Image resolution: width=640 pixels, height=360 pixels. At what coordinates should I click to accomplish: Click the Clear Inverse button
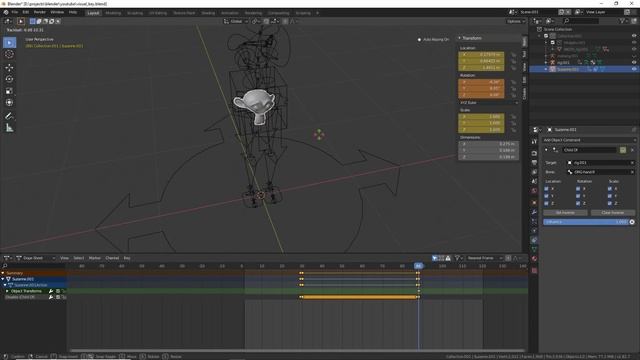point(612,213)
